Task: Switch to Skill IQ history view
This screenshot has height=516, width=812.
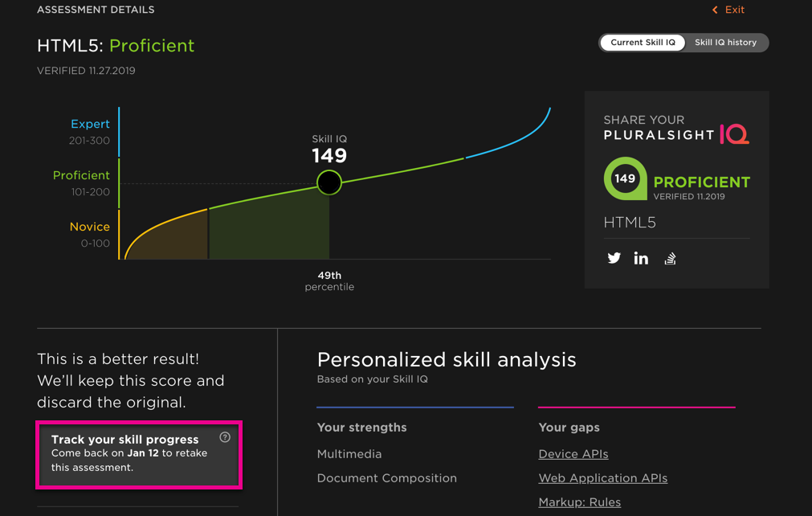Action: (725, 43)
